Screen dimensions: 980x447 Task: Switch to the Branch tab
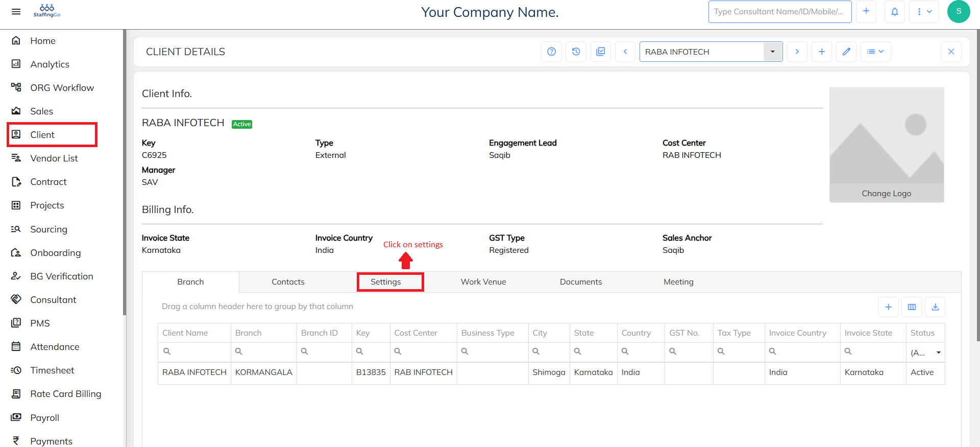point(190,282)
